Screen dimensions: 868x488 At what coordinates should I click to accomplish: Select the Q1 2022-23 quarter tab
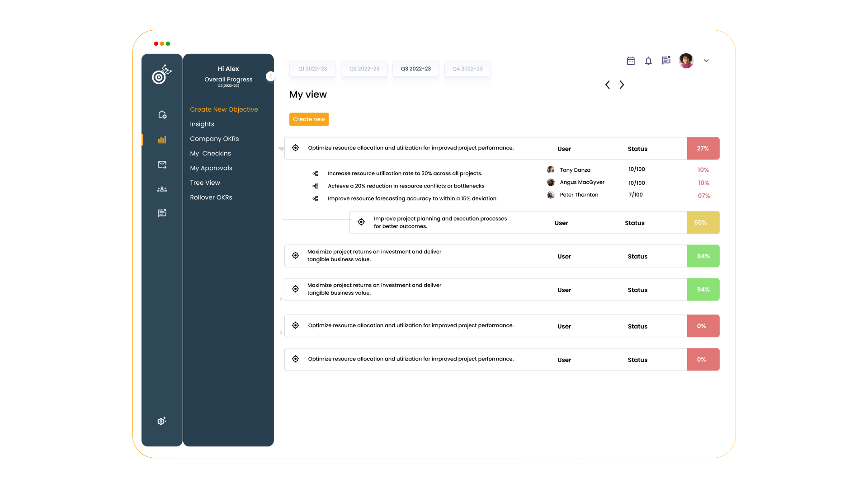[x=312, y=68]
